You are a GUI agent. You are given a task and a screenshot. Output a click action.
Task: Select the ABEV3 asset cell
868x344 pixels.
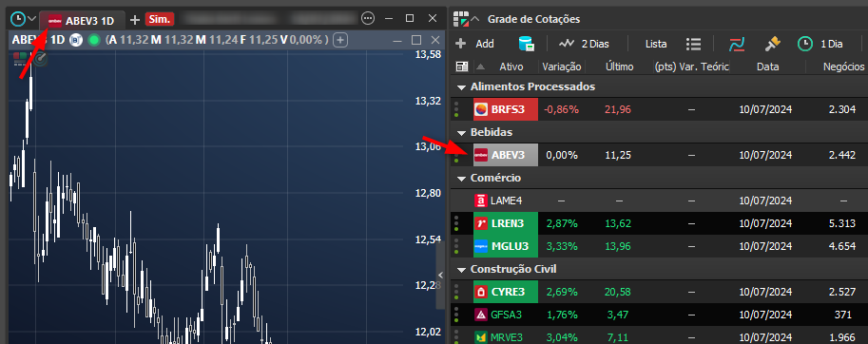[506, 155]
